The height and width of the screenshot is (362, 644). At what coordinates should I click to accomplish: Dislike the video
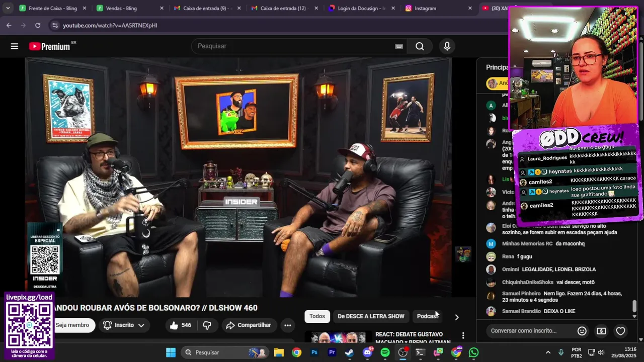[207, 325]
